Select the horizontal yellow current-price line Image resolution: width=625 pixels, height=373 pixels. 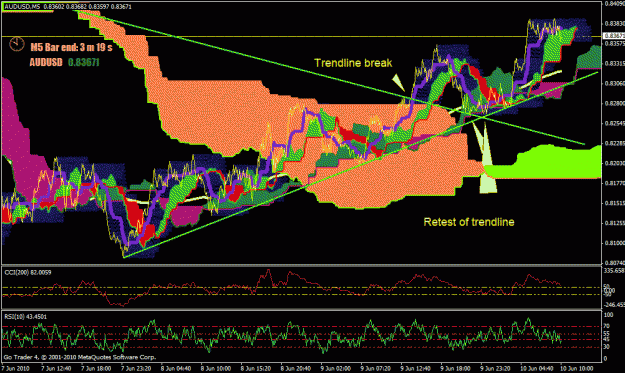[302, 37]
